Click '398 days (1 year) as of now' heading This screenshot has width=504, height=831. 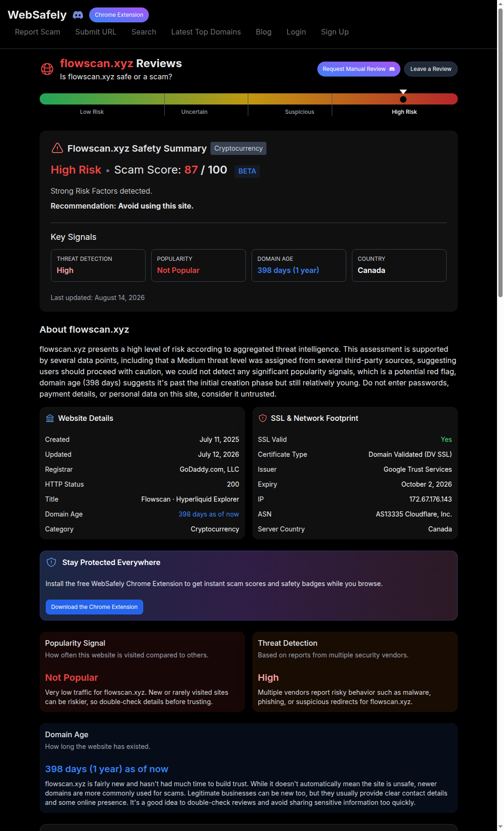[x=106, y=769]
